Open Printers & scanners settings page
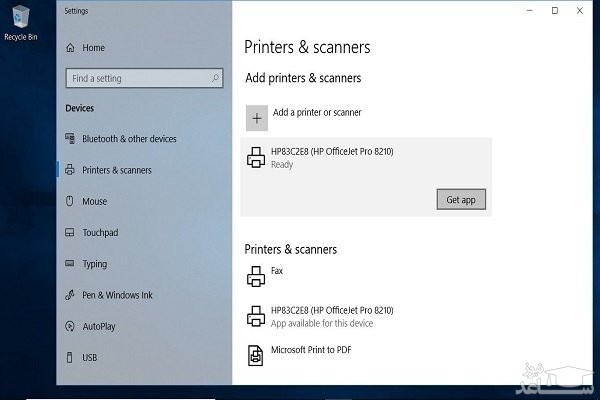Image resolution: width=600 pixels, height=400 pixels. (116, 170)
